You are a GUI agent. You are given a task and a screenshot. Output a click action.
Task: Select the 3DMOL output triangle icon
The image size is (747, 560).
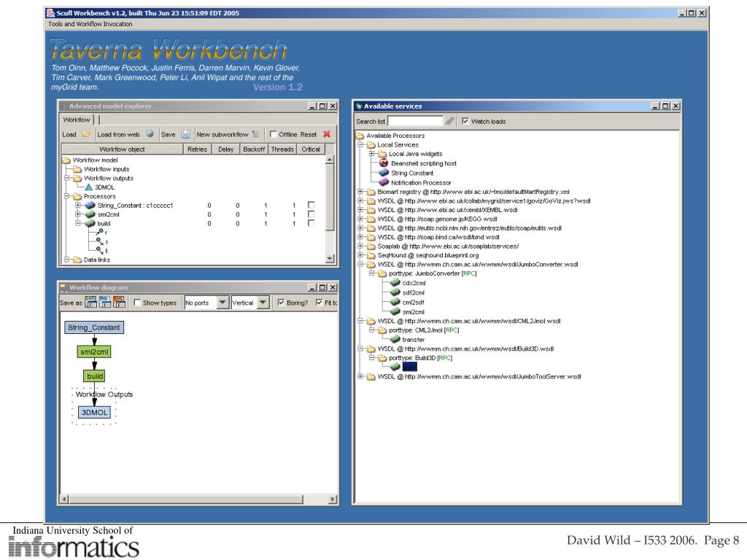coord(88,187)
